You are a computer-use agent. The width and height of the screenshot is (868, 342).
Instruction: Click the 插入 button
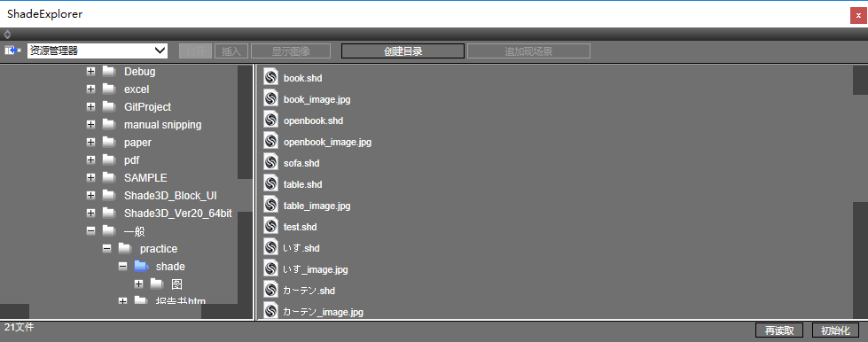(x=231, y=51)
